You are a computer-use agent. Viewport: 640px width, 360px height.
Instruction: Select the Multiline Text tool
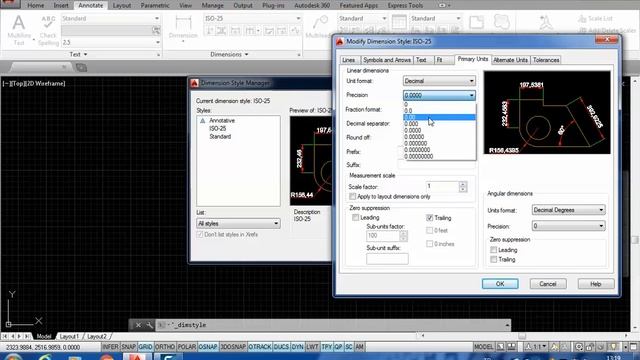coord(19,30)
